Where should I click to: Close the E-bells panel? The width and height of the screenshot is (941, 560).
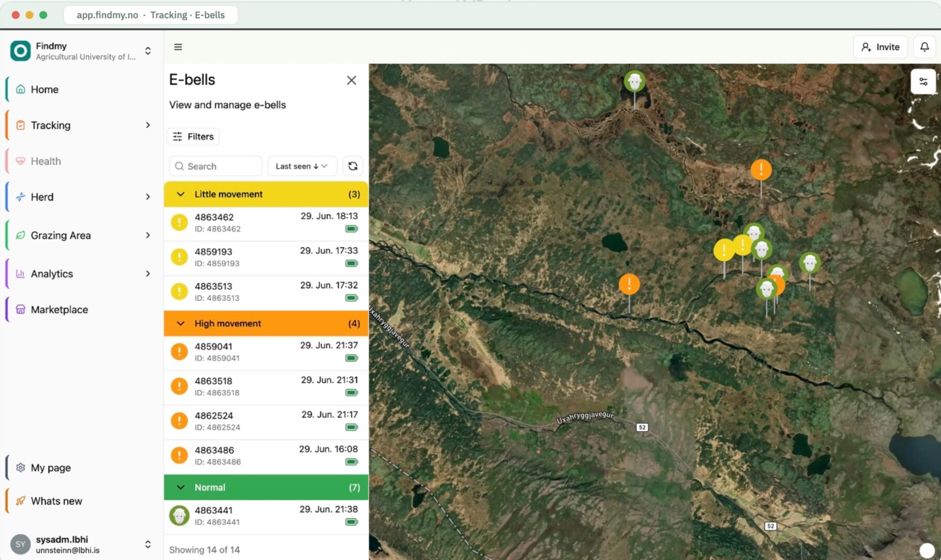coord(351,80)
